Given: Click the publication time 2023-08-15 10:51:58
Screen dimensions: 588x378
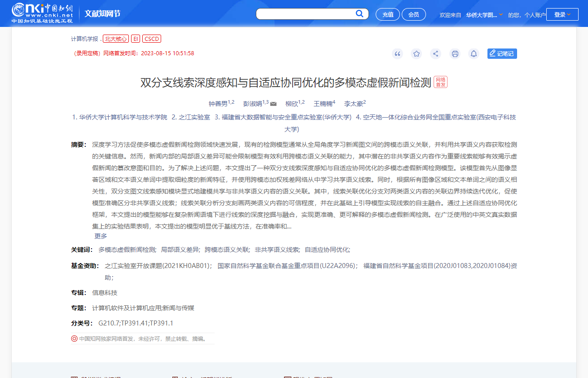Looking at the screenshot, I should [167, 53].
